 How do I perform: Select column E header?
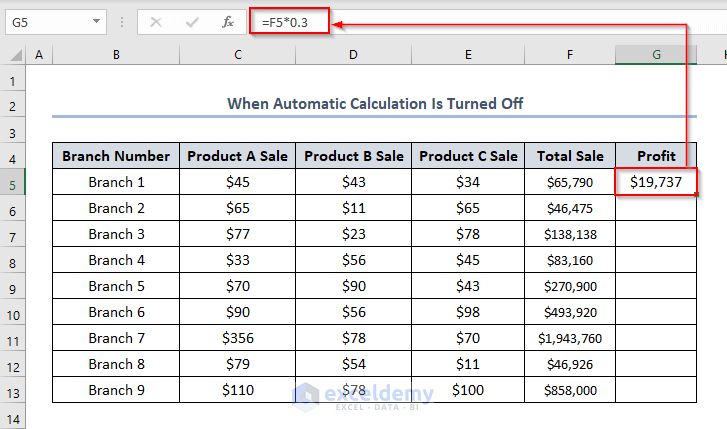pyautogui.click(x=468, y=55)
